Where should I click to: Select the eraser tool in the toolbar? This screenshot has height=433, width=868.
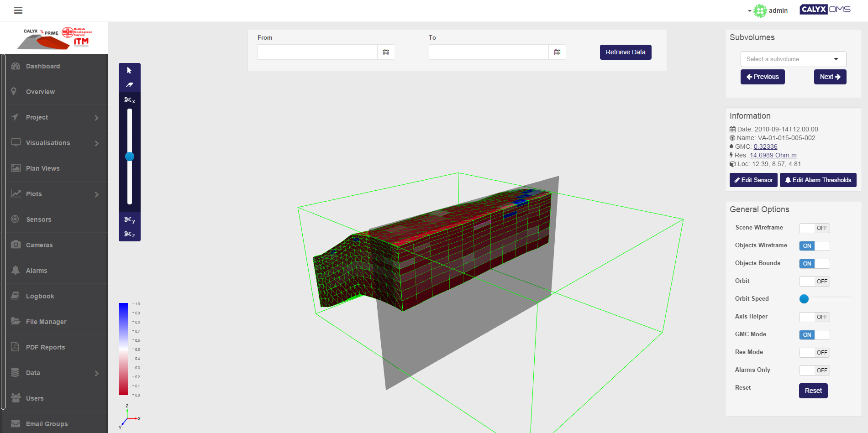click(x=129, y=85)
